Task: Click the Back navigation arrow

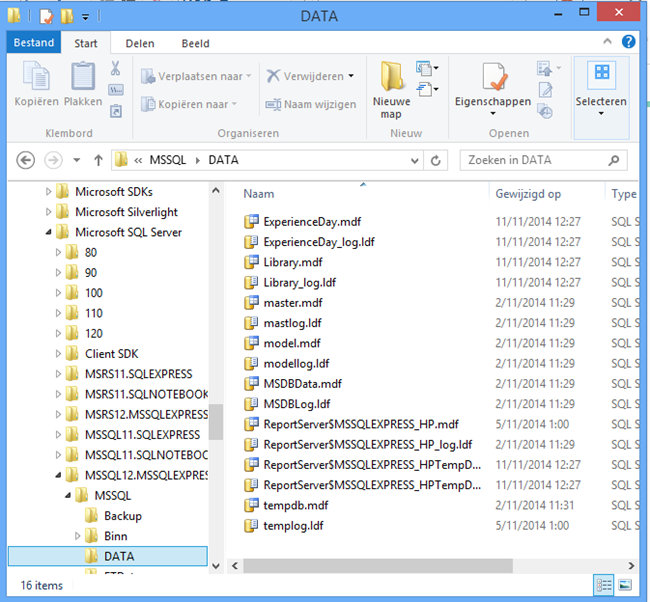Action: click(25, 160)
